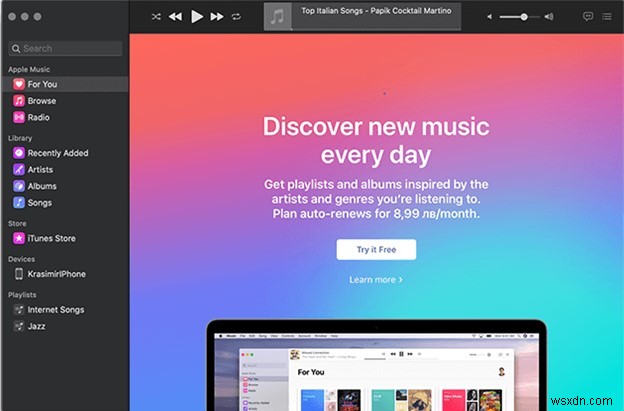Follow the Learn more link
This screenshot has height=411, width=624.
coord(376,280)
